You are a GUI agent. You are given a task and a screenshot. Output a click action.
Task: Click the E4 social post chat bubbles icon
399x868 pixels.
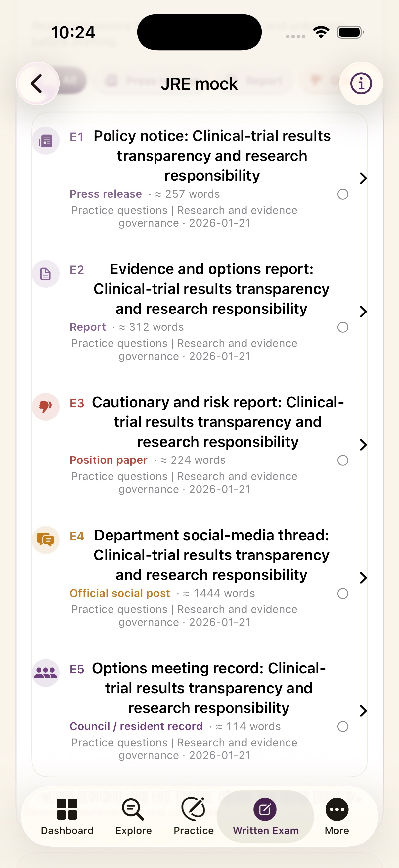point(45,540)
